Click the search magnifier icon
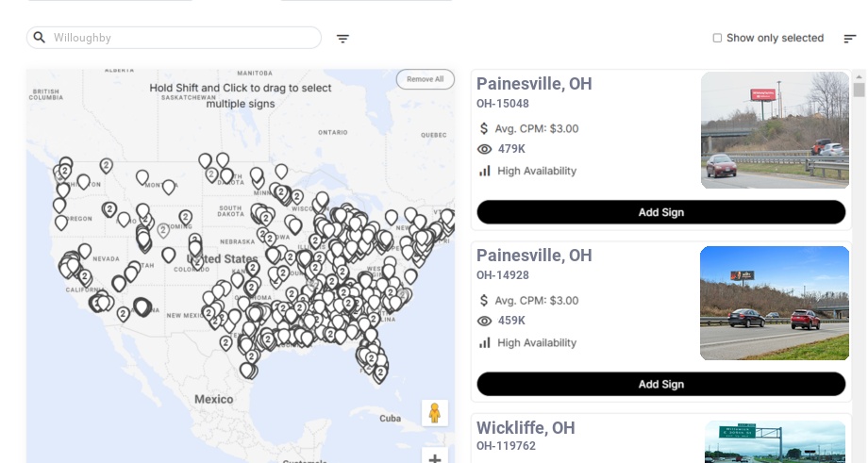Screen dimensions: 868x463 tap(40, 38)
